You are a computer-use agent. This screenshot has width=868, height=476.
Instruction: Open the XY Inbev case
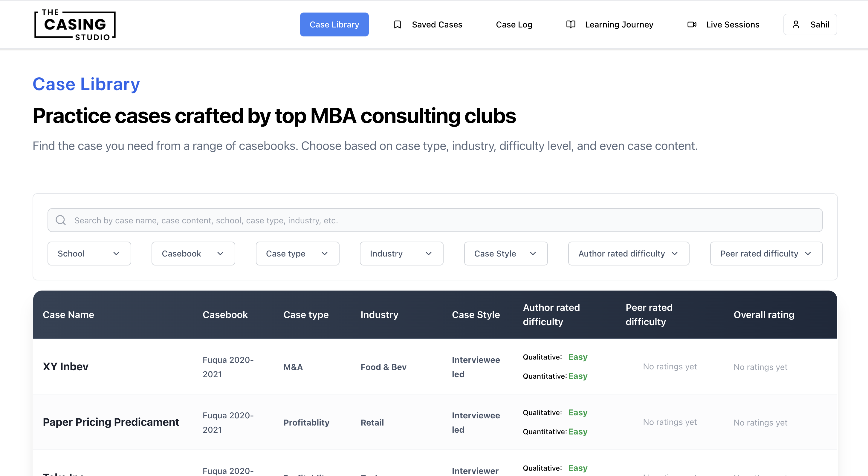click(65, 366)
